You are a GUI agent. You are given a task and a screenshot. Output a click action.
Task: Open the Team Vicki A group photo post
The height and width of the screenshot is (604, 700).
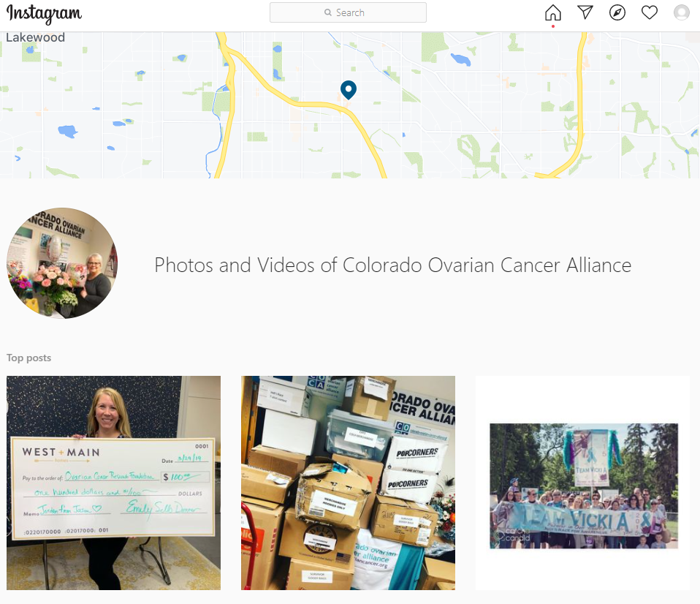(x=582, y=483)
